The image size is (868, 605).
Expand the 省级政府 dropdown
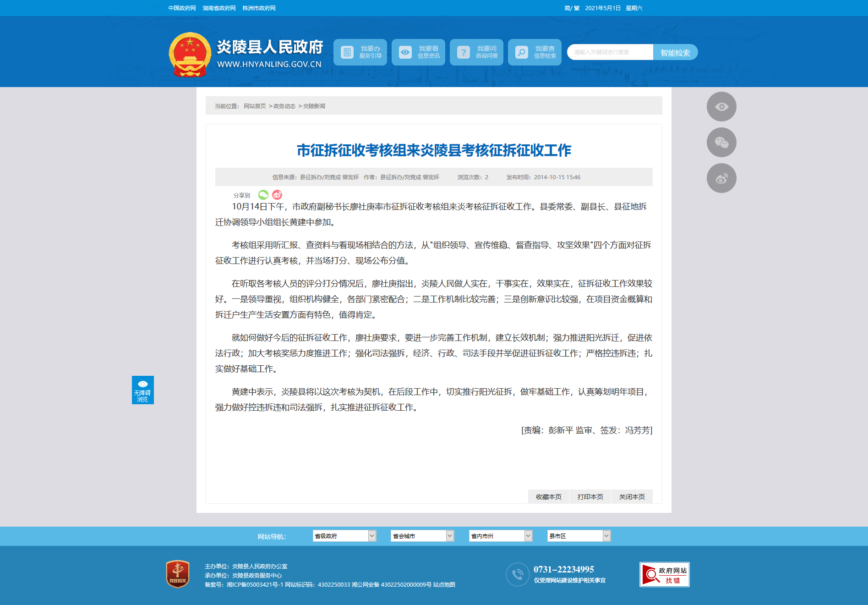(x=344, y=536)
